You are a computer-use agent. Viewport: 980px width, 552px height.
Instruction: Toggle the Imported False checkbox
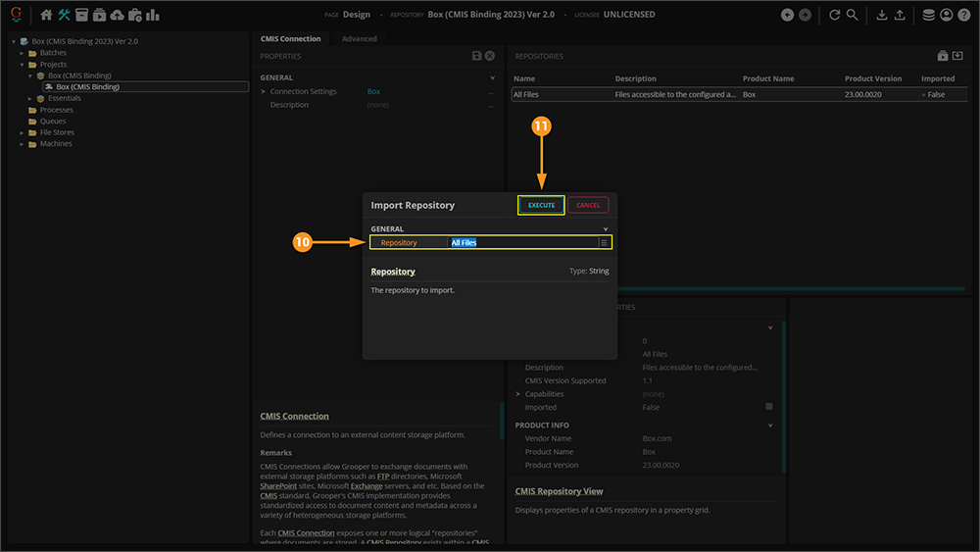(x=769, y=407)
